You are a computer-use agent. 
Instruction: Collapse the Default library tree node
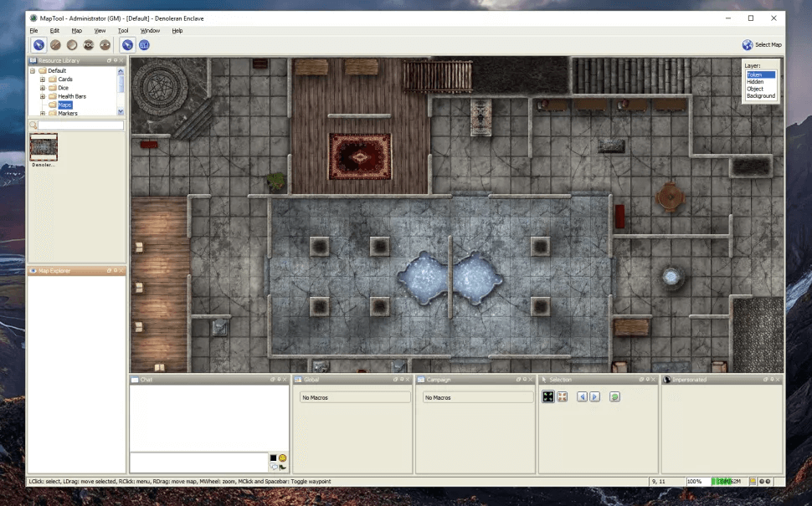(x=33, y=71)
